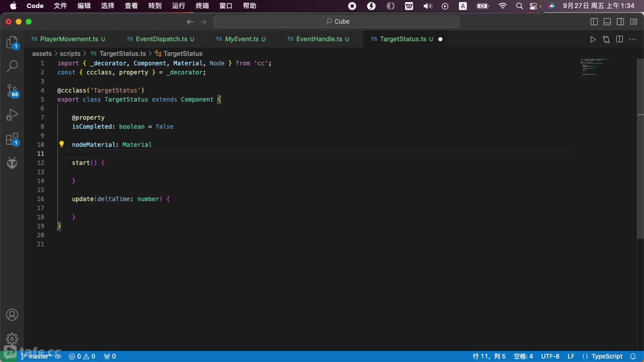Click the unsaved dot on TargetStatus.ts tab
This screenshot has height=362, width=644.
pos(440,39)
